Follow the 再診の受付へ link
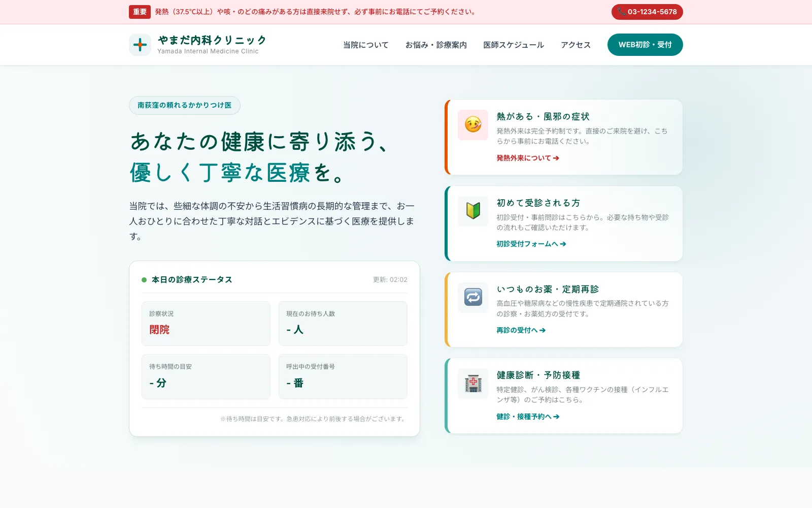The width and height of the screenshot is (812, 508). [x=521, y=330]
